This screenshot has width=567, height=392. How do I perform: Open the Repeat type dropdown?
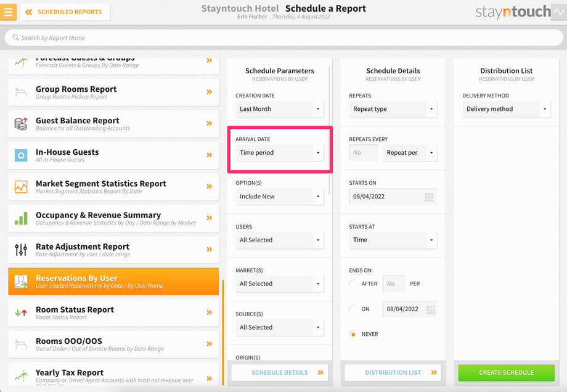tap(393, 109)
